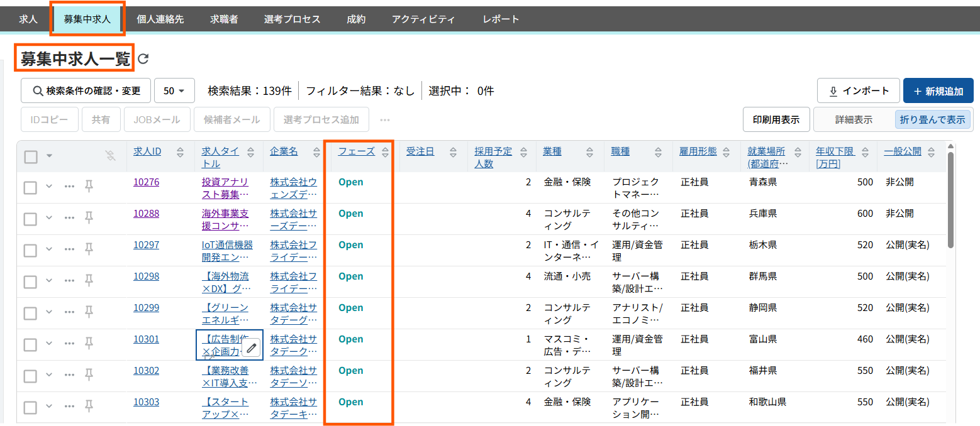Click the table vertical scrollbar
980x426 pixels.
pos(950,200)
